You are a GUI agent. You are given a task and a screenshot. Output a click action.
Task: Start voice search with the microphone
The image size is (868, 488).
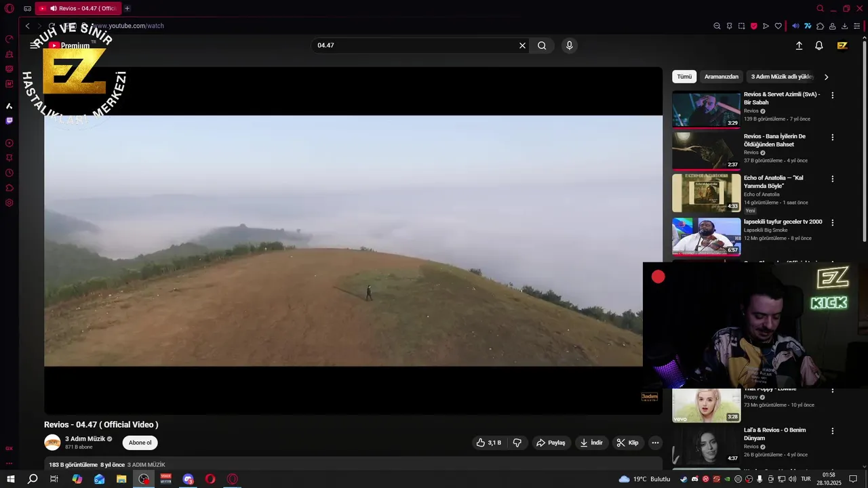tap(570, 45)
